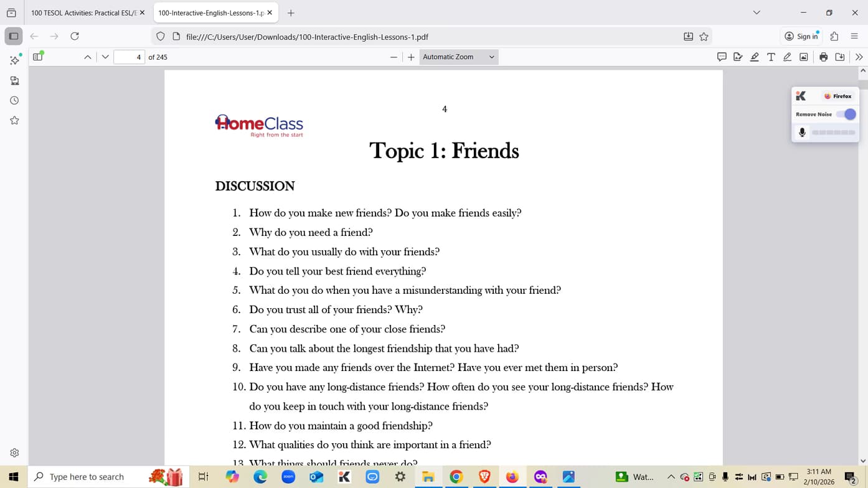Save the PDF with the download icon
This screenshot has height=488, width=868.
point(840,57)
